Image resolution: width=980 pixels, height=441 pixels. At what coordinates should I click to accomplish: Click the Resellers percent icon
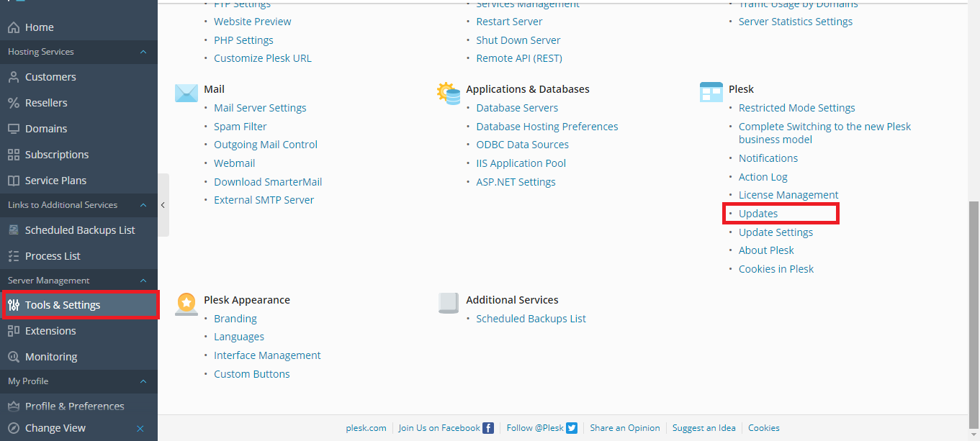[13, 103]
